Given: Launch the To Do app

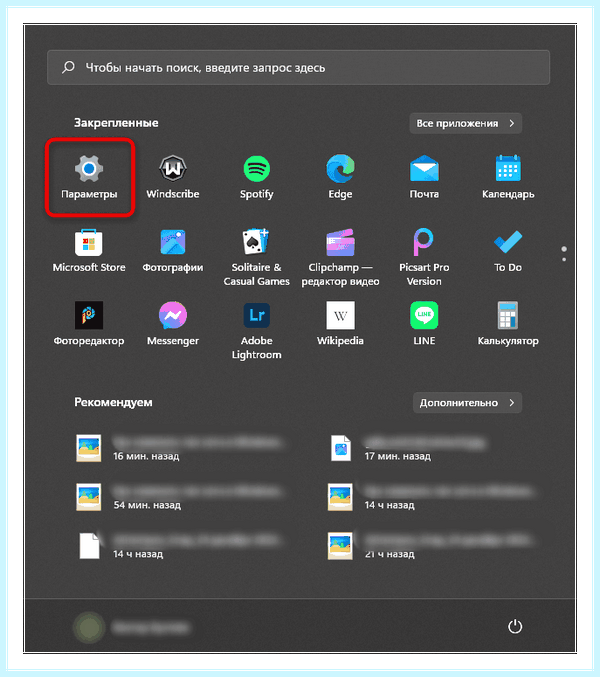Looking at the screenshot, I should (x=508, y=251).
